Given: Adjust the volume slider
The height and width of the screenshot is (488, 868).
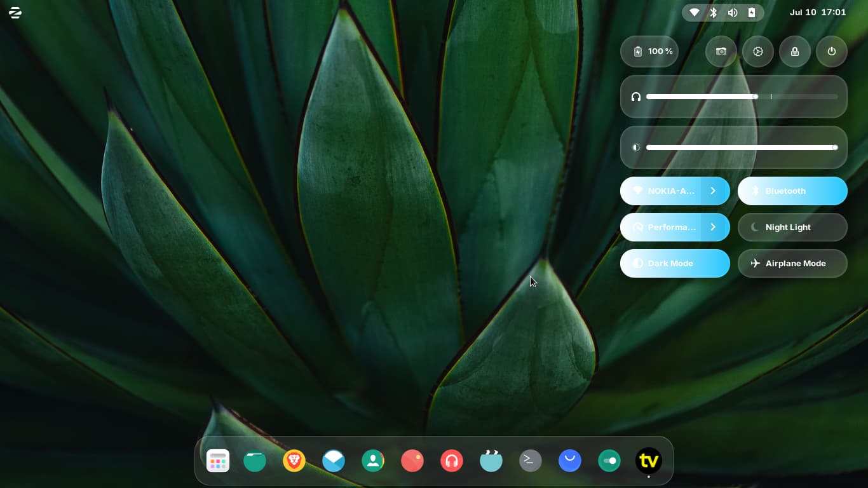Looking at the screenshot, I should pyautogui.click(x=742, y=97).
